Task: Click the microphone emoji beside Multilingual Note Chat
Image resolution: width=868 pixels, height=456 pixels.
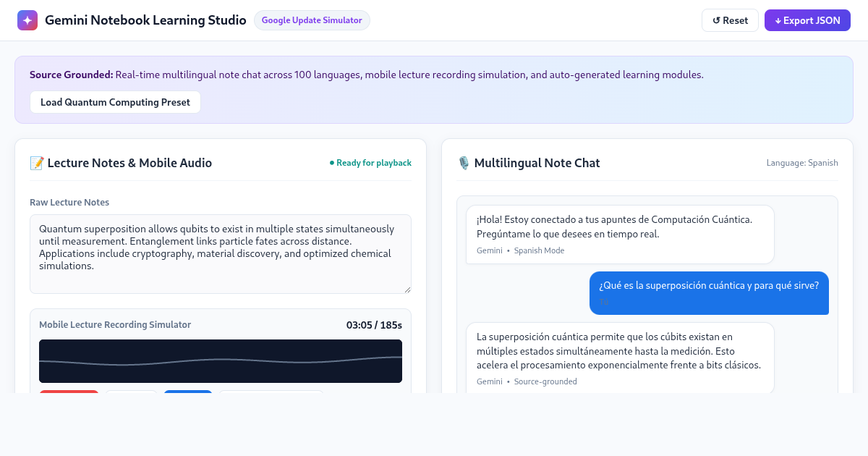Action: (464, 163)
